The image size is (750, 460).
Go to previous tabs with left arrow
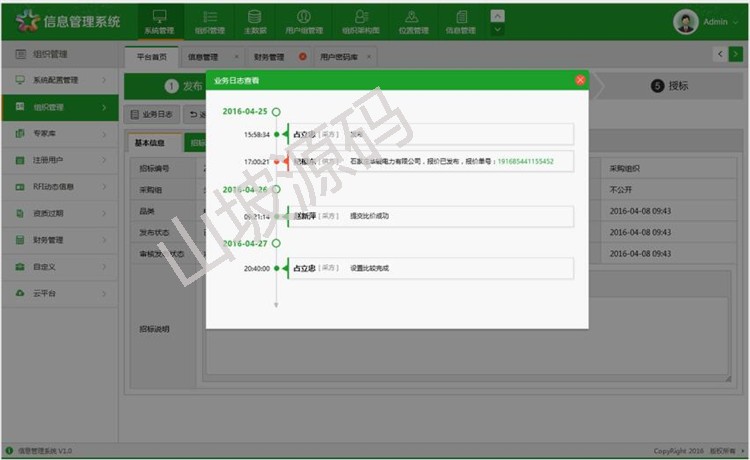click(x=720, y=54)
